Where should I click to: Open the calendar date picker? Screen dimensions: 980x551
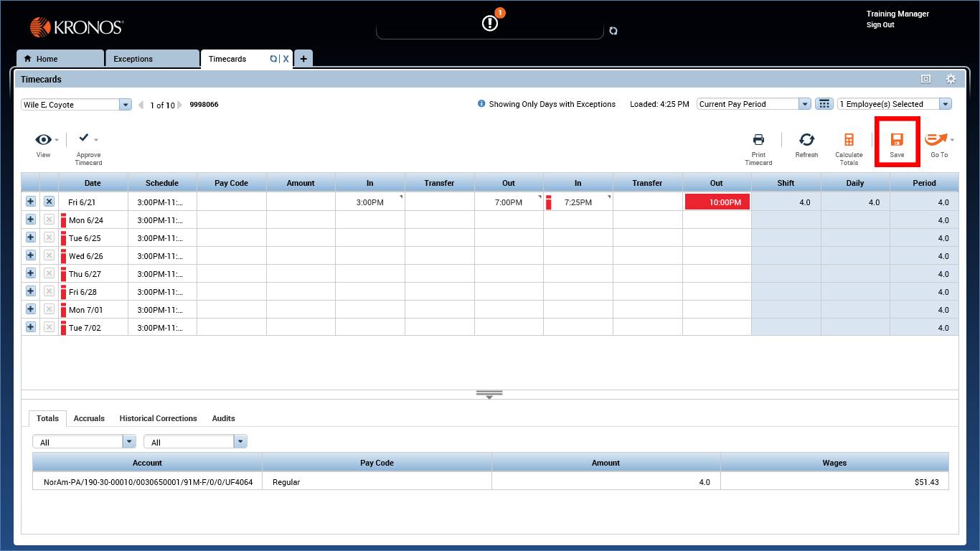[x=824, y=103]
